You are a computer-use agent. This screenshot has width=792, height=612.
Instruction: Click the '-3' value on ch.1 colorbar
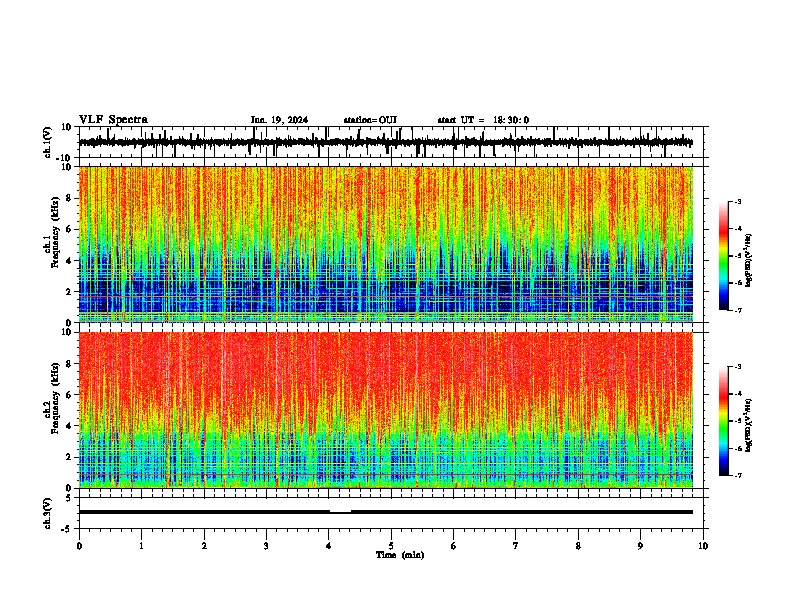point(737,201)
